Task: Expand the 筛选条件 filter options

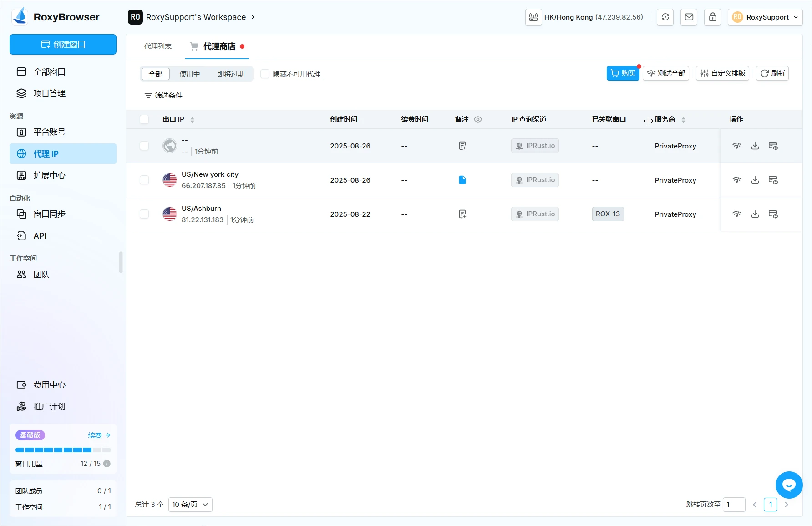Action: click(x=163, y=96)
